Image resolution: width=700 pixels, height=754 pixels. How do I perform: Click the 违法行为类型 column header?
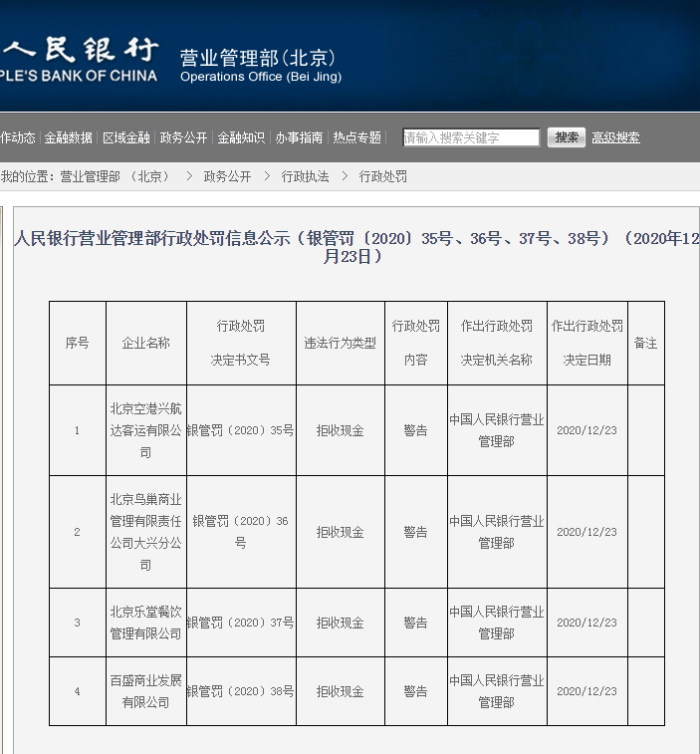tap(340, 343)
